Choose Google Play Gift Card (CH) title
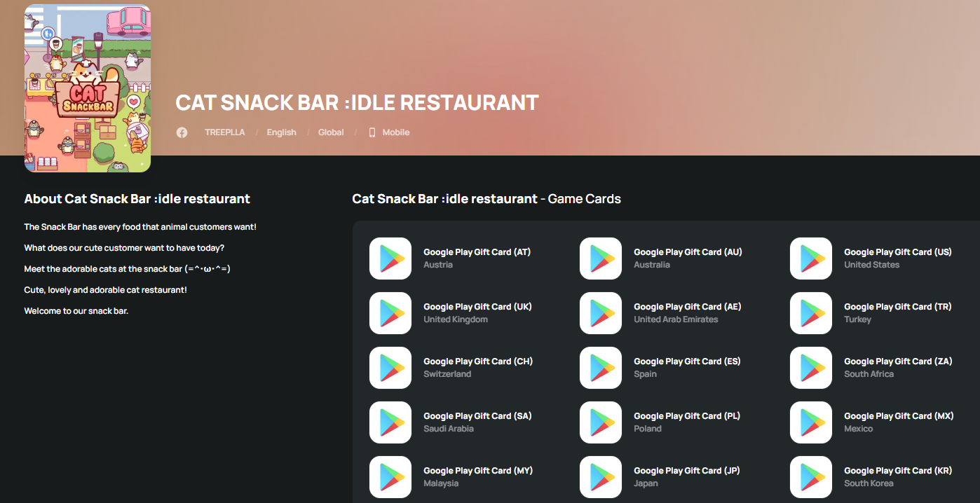This screenshot has width=980, height=503. tap(478, 361)
